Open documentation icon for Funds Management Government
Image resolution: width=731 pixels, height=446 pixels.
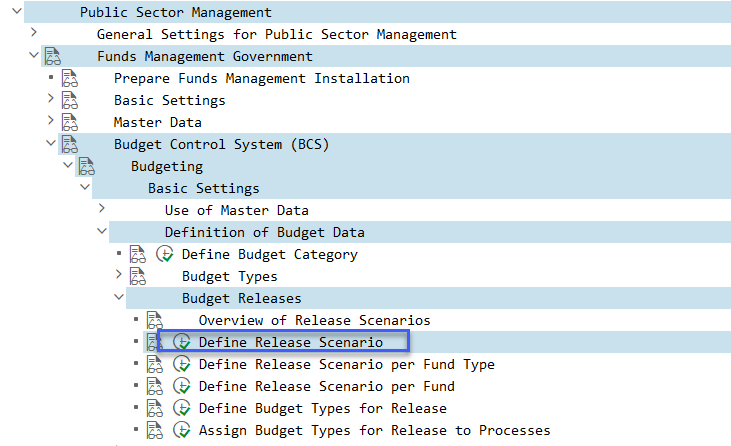[x=53, y=56]
